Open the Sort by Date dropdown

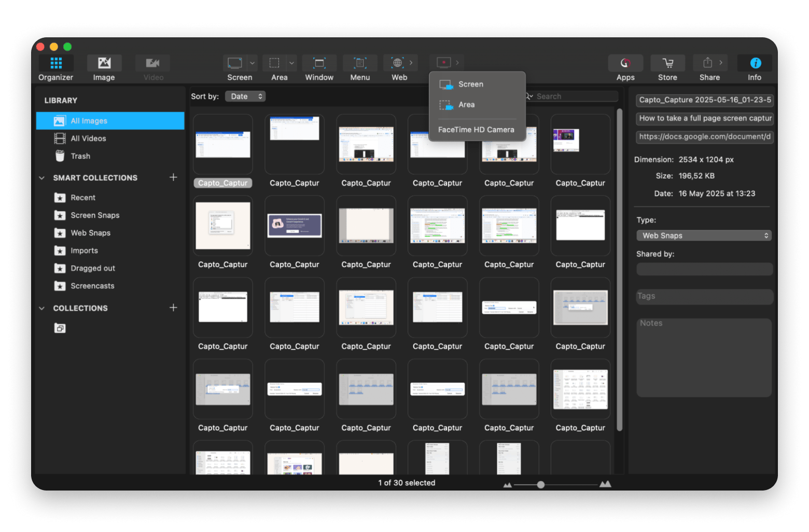point(245,96)
